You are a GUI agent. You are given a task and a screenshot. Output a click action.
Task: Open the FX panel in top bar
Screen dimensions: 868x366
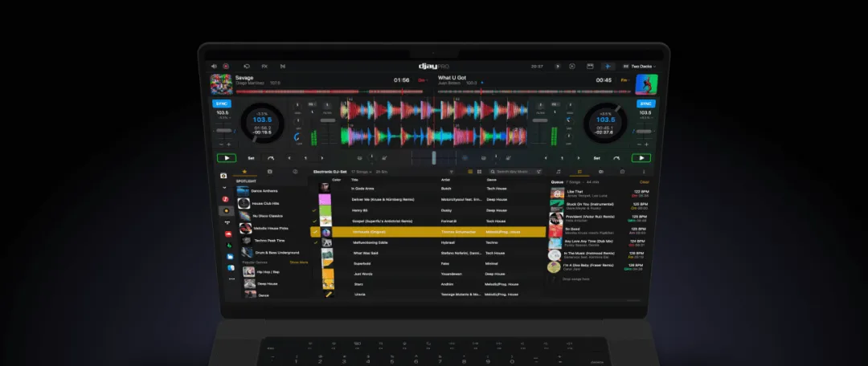[x=264, y=67]
